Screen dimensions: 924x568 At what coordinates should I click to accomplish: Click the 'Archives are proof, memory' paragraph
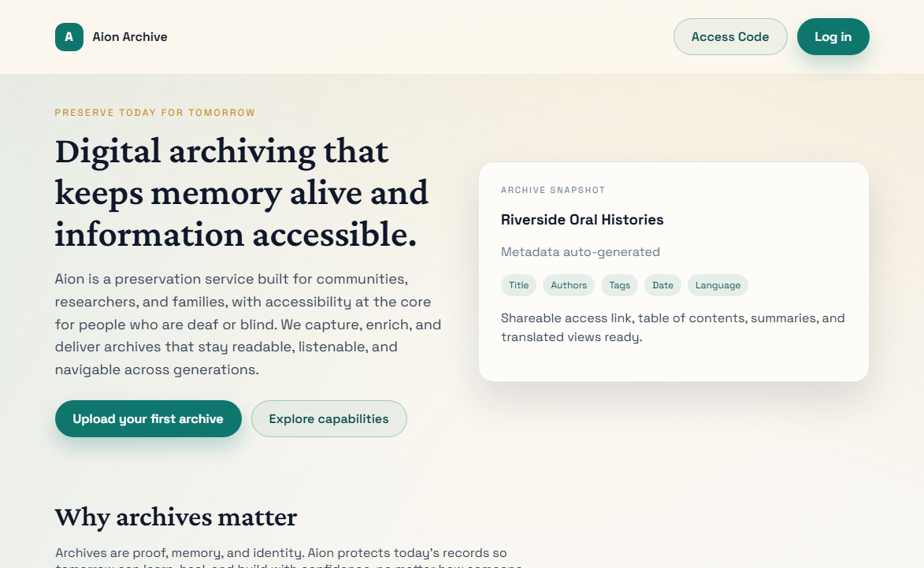pyautogui.click(x=281, y=553)
